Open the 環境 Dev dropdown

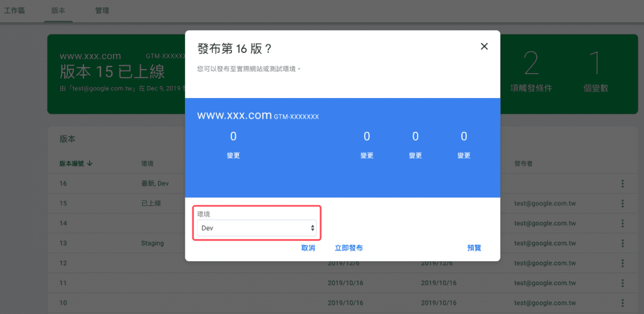(x=258, y=228)
